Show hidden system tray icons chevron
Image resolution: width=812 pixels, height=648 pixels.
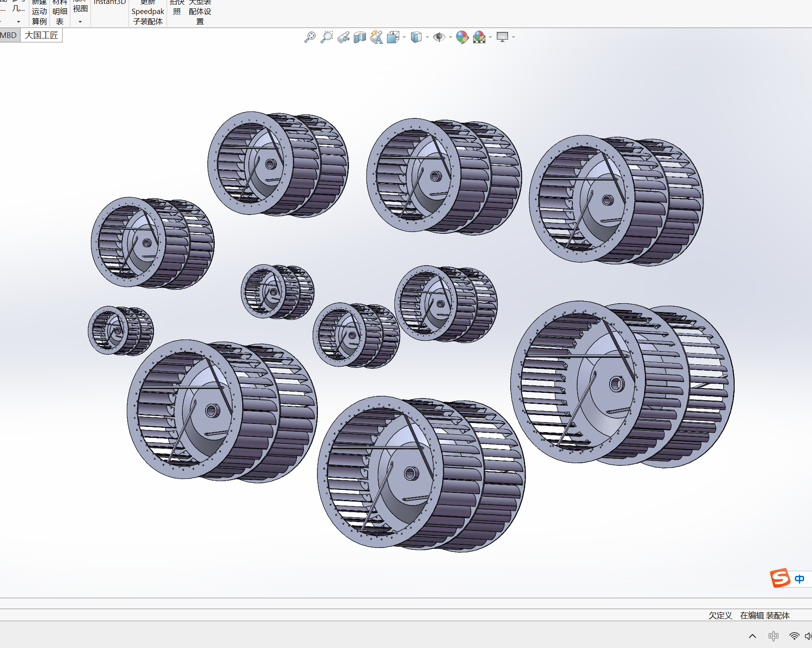coord(753,636)
